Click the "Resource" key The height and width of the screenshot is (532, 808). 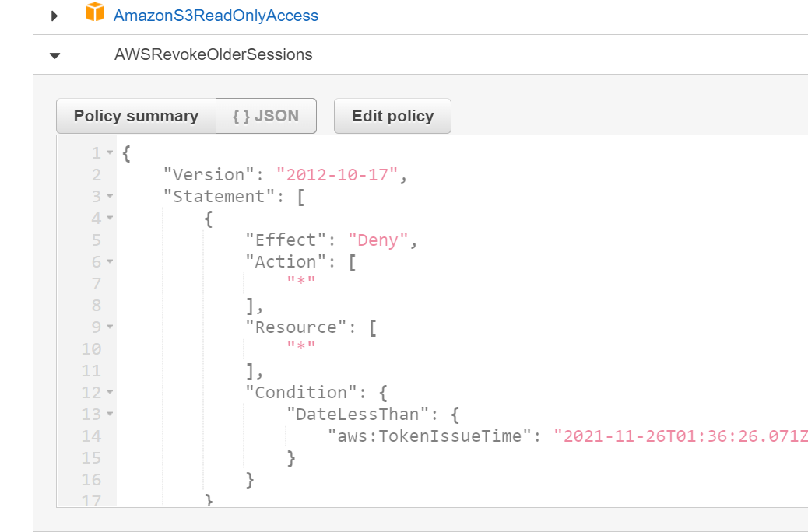pyautogui.click(x=297, y=327)
